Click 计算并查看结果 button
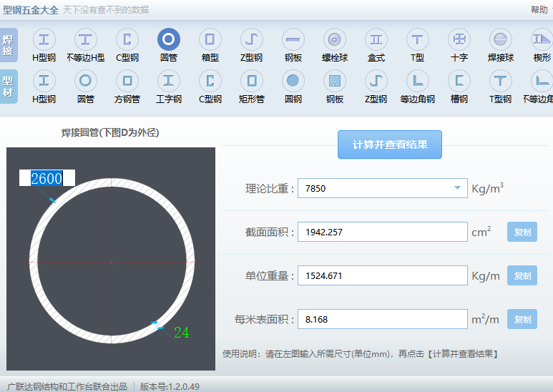 click(390, 144)
